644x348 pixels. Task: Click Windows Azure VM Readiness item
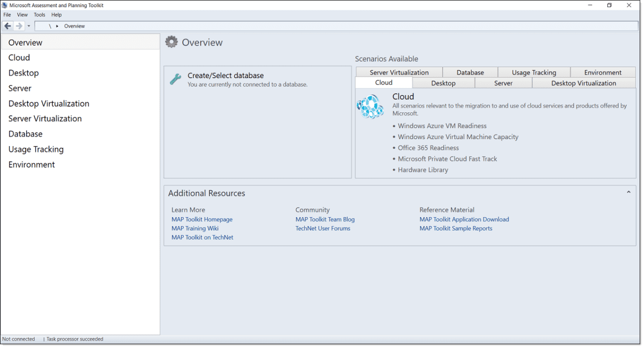442,126
